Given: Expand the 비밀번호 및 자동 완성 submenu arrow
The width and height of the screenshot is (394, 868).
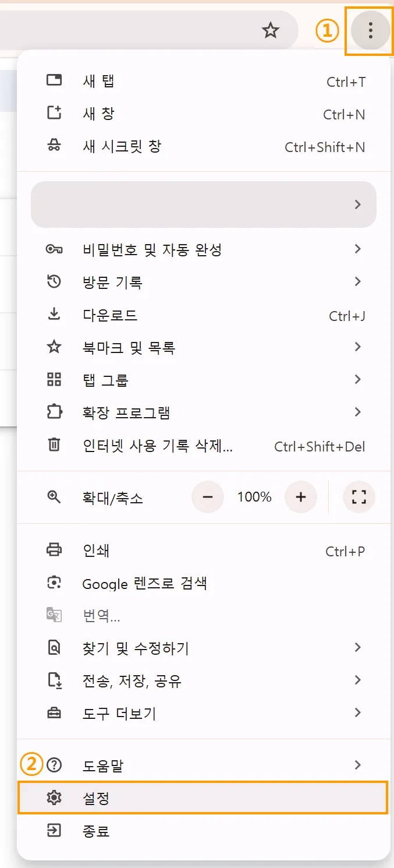Looking at the screenshot, I should [358, 249].
